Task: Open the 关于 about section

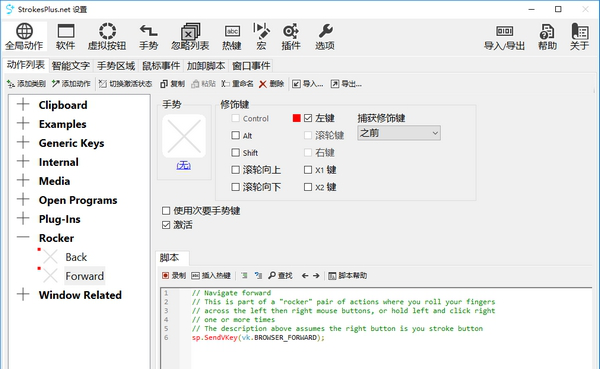Action: [x=579, y=37]
